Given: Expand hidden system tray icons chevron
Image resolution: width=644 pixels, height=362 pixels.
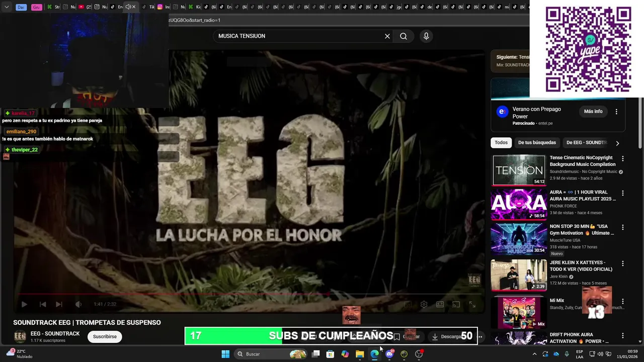Looking at the screenshot, I should [x=534, y=354].
